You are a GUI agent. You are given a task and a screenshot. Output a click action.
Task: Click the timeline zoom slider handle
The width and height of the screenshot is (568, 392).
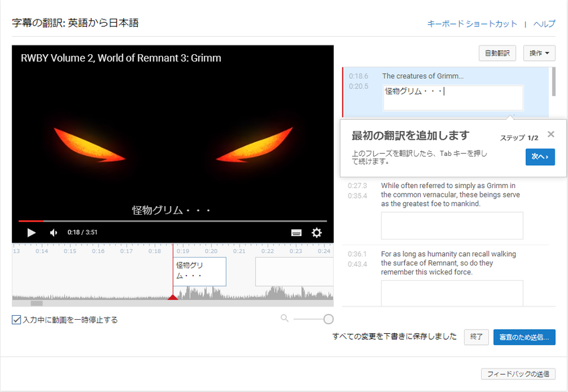[x=328, y=319]
